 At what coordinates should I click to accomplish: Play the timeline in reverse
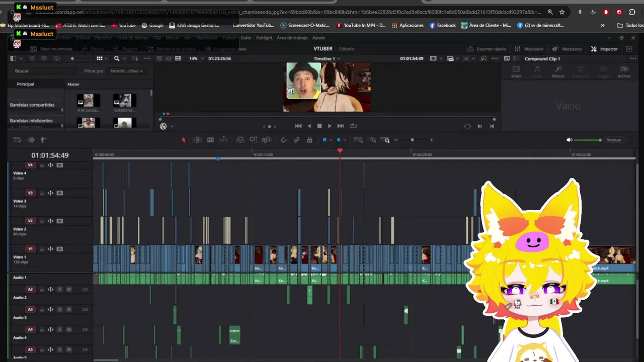click(309, 126)
